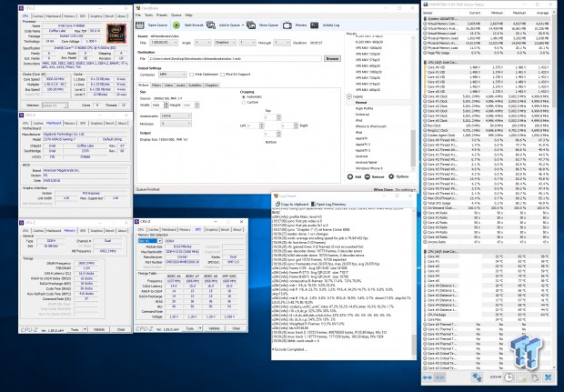Screen dimensions: 564x392
Task: Enable the Web Optimized checkbox
Action: click(191, 75)
